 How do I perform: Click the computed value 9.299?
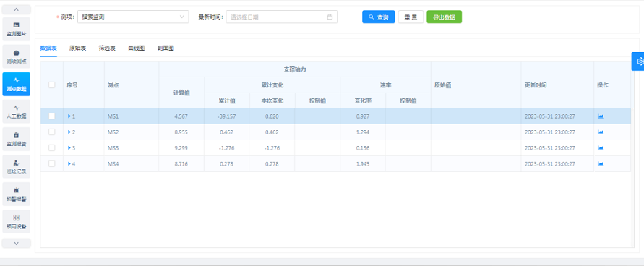click(x=181, y=147)
